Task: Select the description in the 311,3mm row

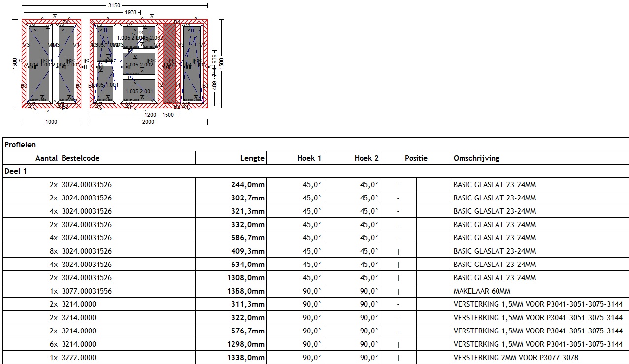Action: click(x=538, y=304)
